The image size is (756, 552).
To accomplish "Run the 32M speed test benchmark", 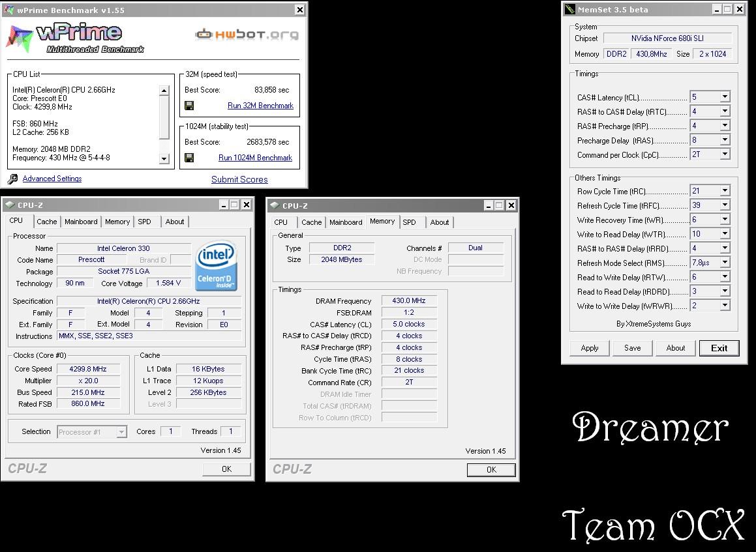I will [x=260, y=106].
